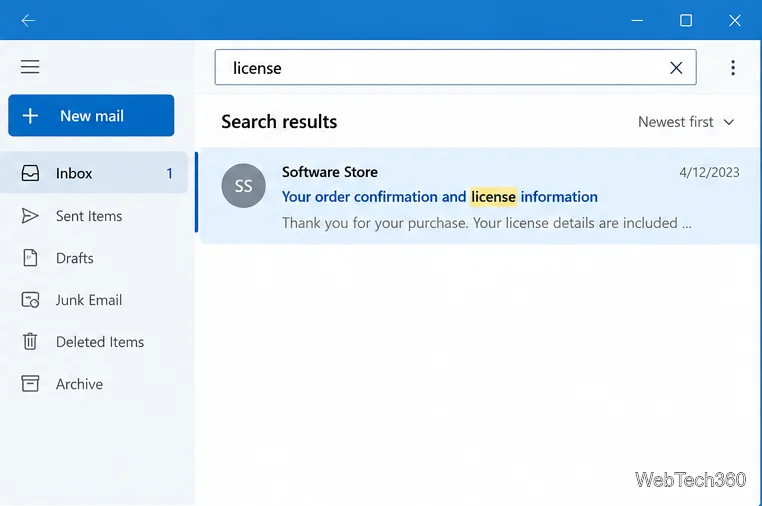Open the Archive folder
This screenshot has height=506, width=762.
[94, 384]
